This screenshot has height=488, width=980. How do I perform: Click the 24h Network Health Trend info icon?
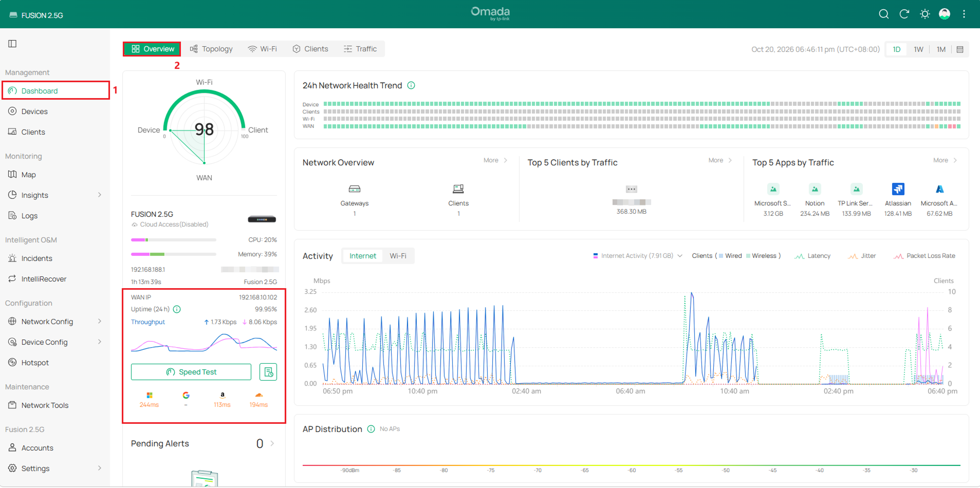pyautogui.click(x=411, y=85)
